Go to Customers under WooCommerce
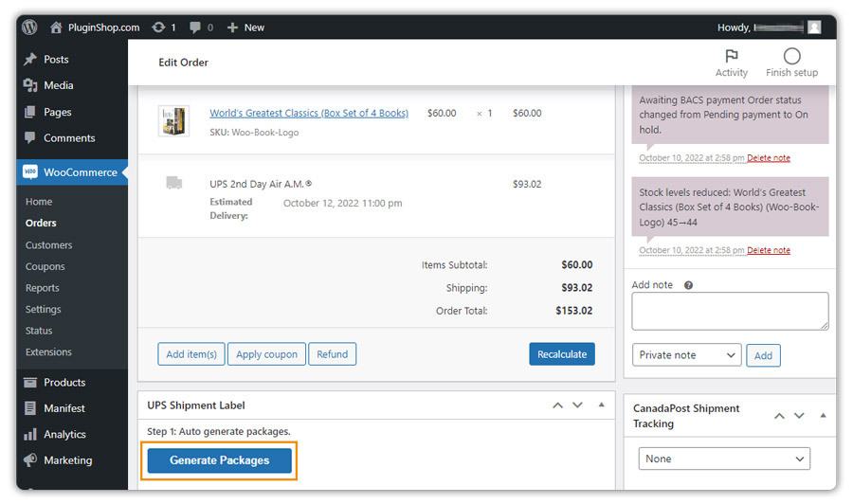 click(49, 245)
